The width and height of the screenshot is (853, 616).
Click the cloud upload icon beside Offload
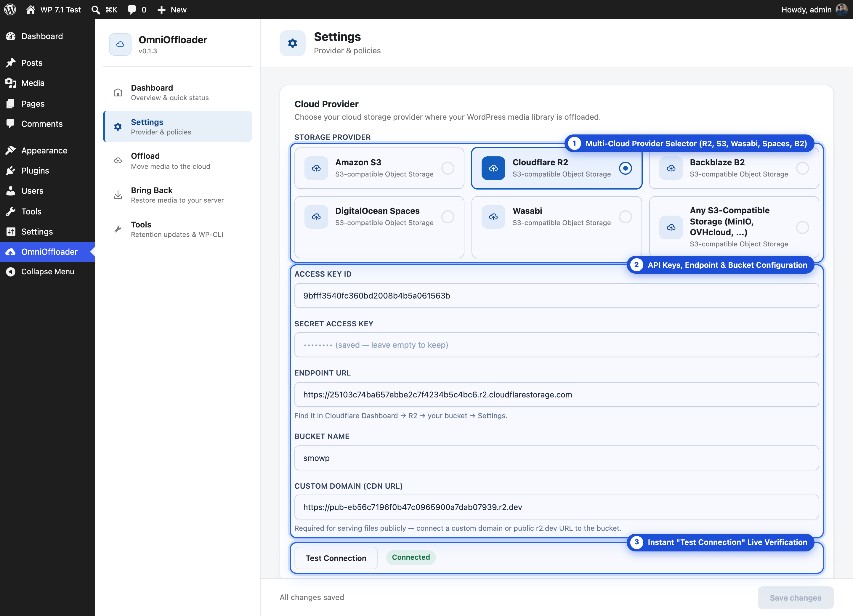118,161
